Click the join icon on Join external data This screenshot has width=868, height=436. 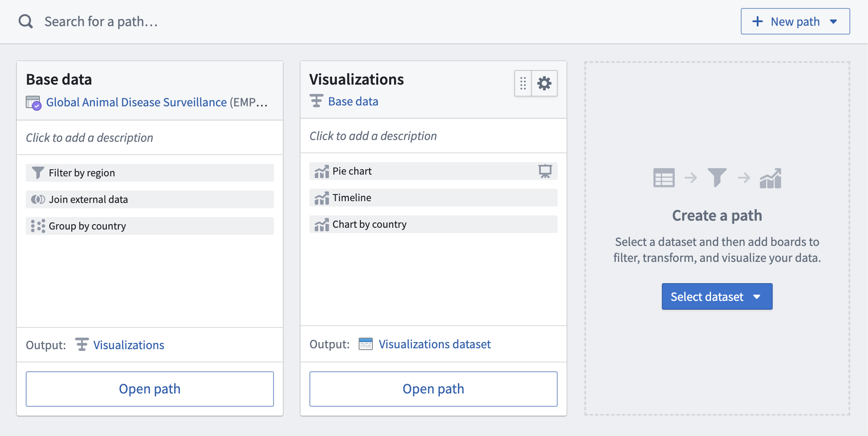tap(38, 199)
